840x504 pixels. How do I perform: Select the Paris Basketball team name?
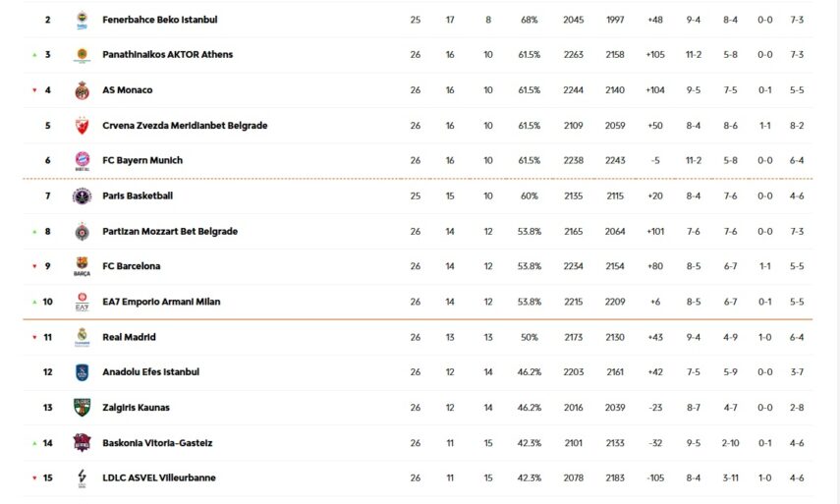(x=138, y=196)
